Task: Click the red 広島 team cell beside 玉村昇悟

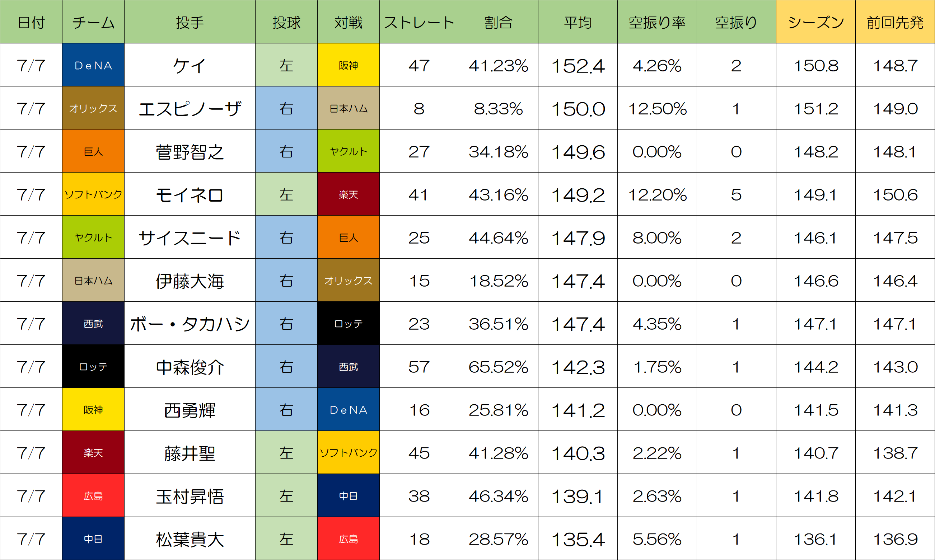Action: click(x=93, y=495)
